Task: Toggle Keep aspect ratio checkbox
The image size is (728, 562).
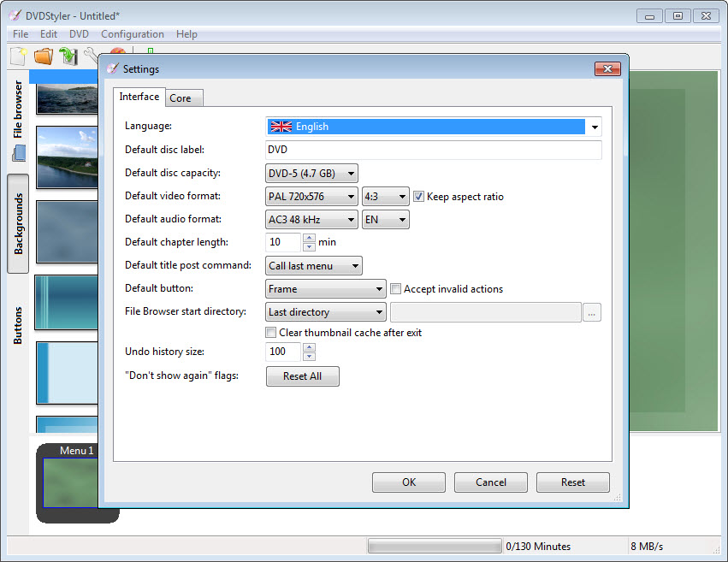Action: click(418, 196)
